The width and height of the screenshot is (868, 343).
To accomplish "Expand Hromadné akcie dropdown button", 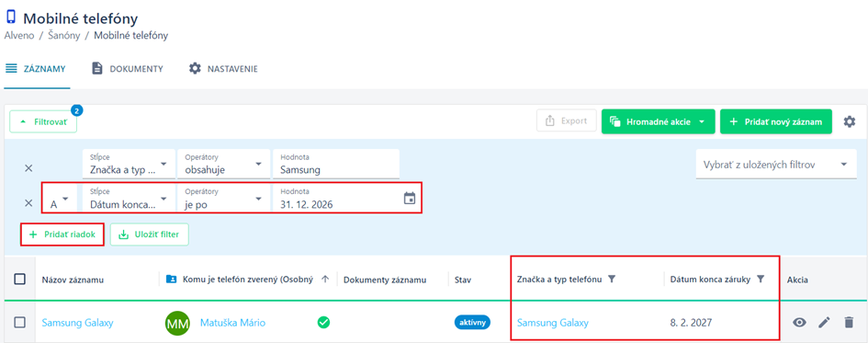I will point(659,121).
